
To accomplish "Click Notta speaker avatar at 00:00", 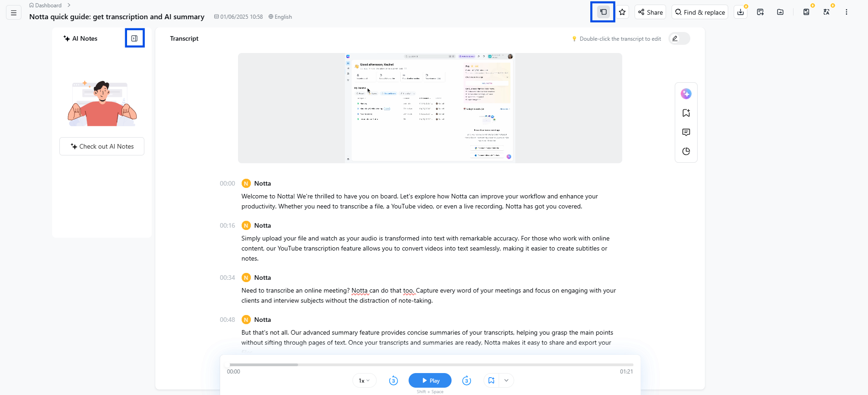I will tap(246, 183).
